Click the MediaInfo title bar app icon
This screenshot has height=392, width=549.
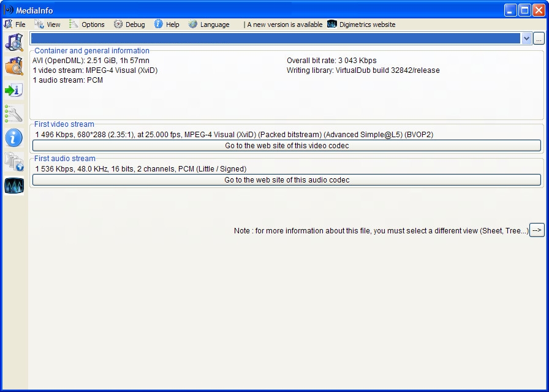coord(9,10)
